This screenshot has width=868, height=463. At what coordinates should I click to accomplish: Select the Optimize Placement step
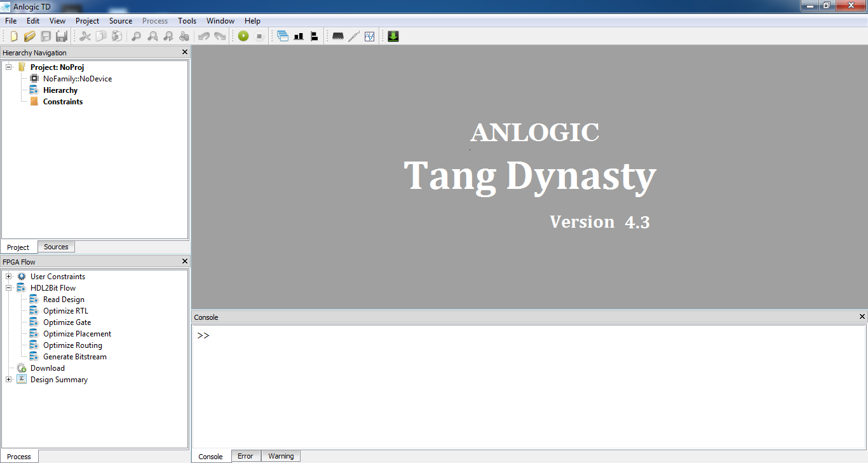tap(77, 334)
